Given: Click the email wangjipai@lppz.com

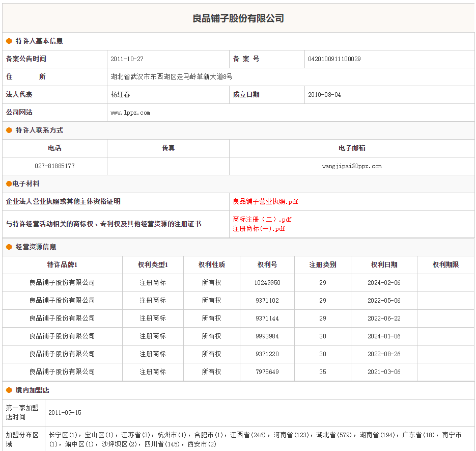Looking at the screenshot, I should click(x=352, y=166).
